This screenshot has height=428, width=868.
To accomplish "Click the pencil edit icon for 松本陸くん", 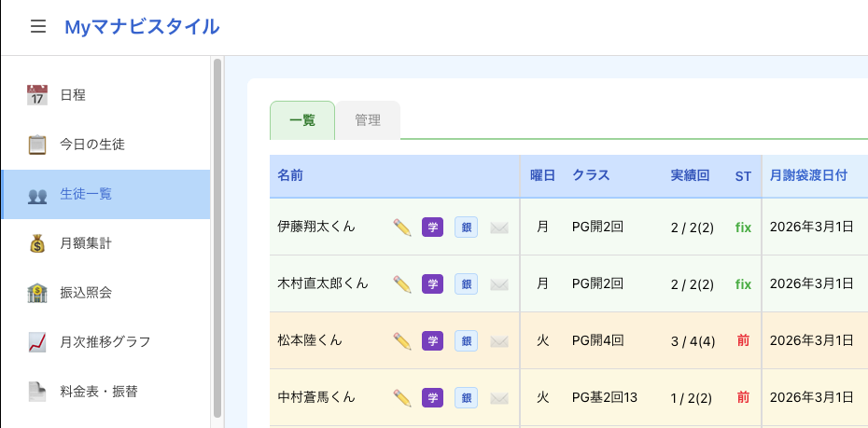I will pos(402,340).
